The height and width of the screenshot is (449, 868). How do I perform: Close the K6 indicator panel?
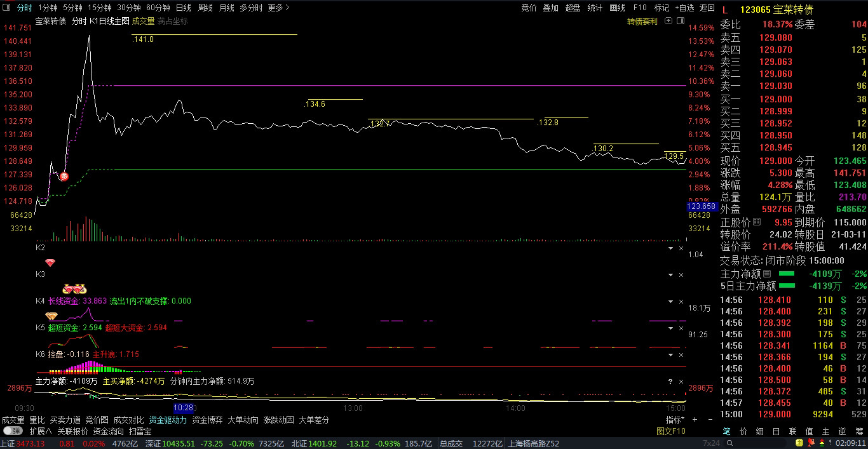[681, 355]
